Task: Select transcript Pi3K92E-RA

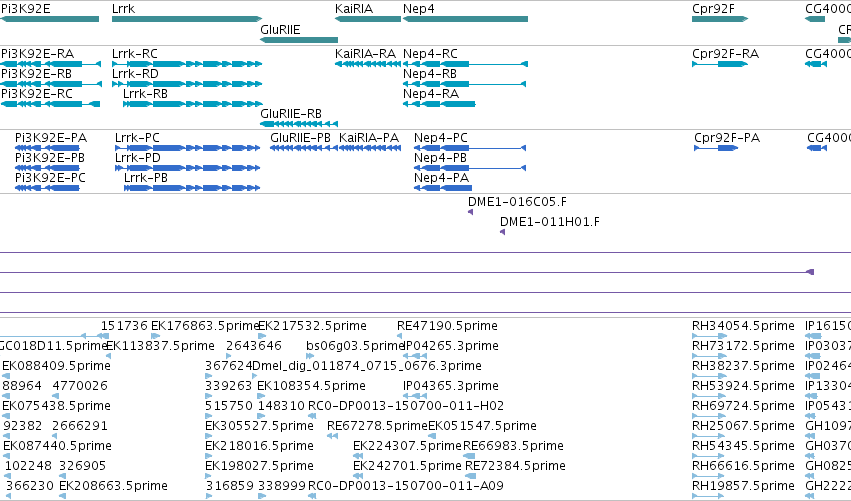Action: (50, 64)
